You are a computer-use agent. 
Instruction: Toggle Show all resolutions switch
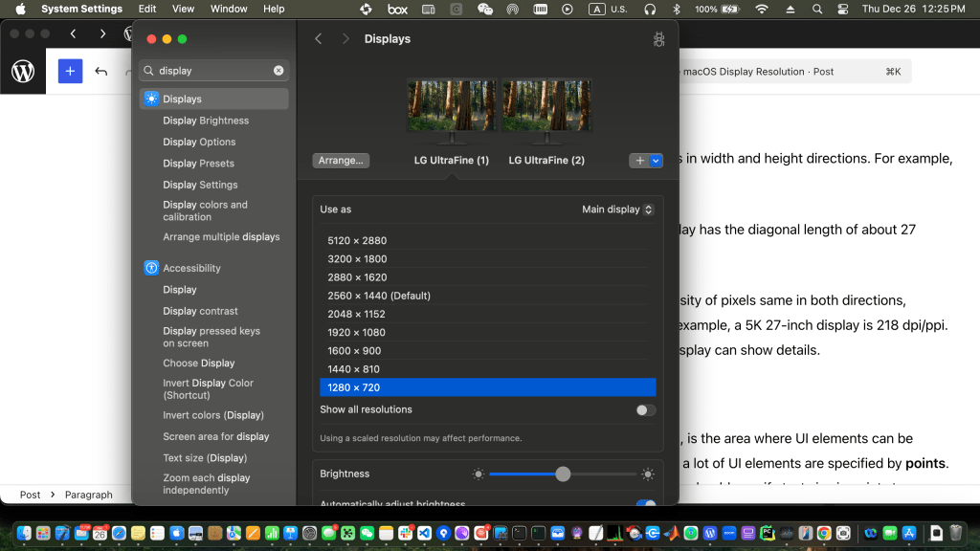coord(646,409)
